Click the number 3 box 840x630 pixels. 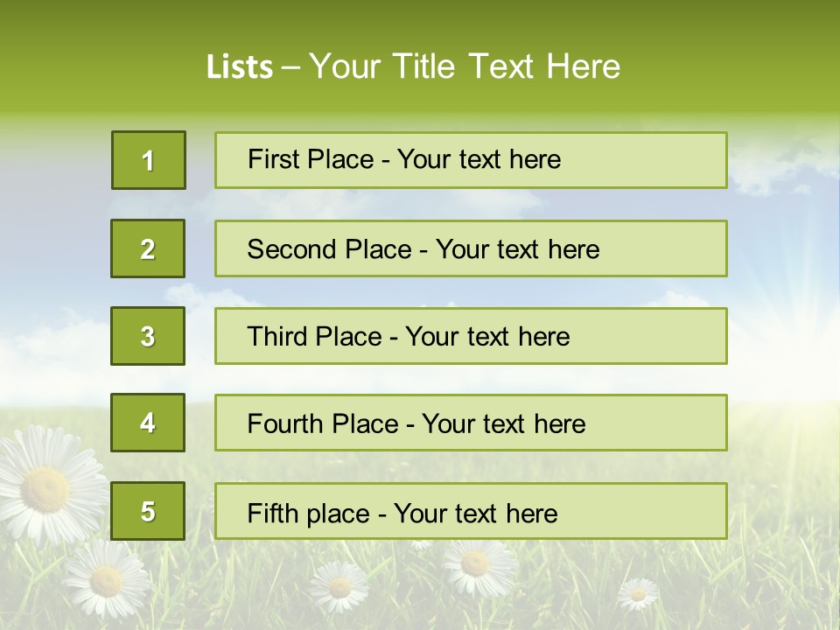(x=148, y=336)
